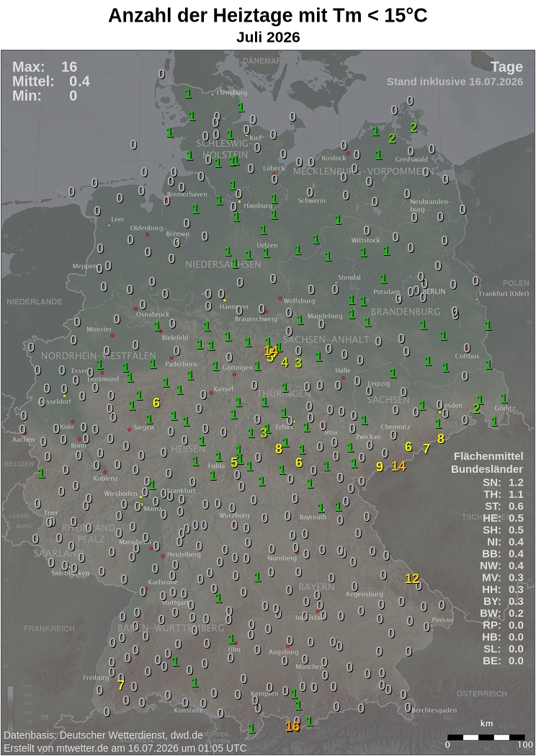Click the Juli 2026 subtitle
The width and height of the screenshot is (536, 756).
click(268, 37)
